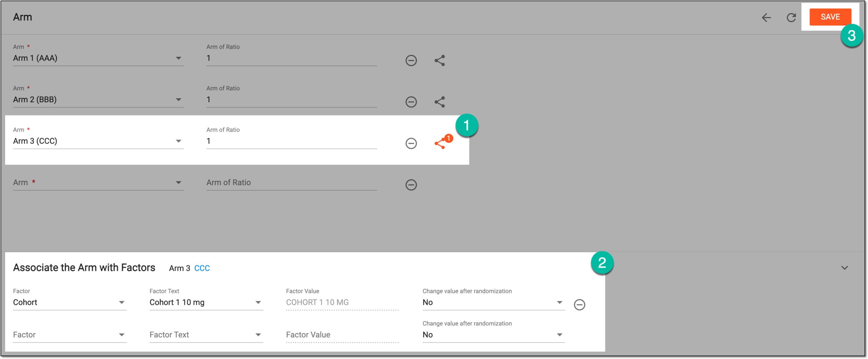Click the Associate the Arm with Factors heading
This screenshot has width=868, height=359.
point(84,267)
